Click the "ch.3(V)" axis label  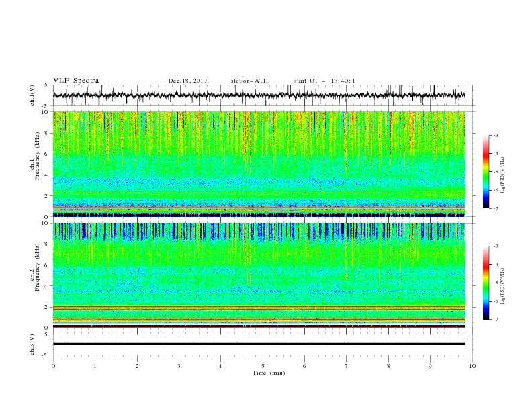[32, 345]
